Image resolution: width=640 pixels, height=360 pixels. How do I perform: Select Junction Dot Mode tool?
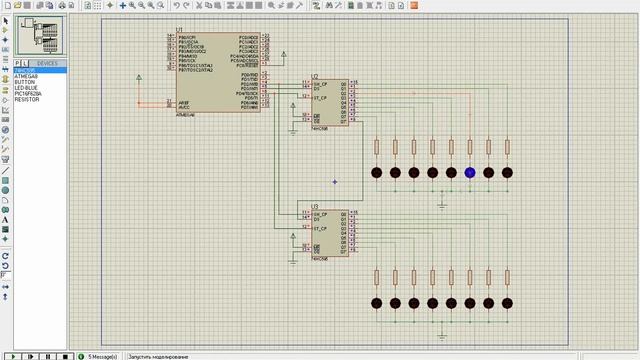click(x=5, y=40)
